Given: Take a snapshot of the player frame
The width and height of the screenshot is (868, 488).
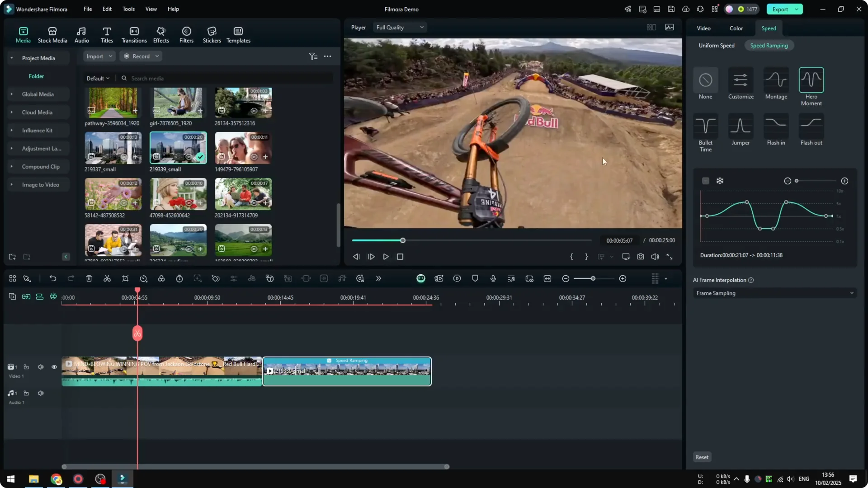Looking at the screenshot, I should (x=640, y=257).
